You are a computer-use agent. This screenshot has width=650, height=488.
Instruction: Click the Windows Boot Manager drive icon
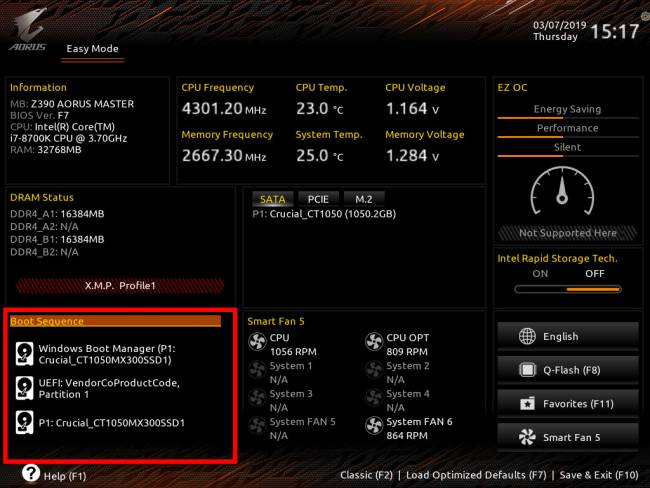(24, 354)
